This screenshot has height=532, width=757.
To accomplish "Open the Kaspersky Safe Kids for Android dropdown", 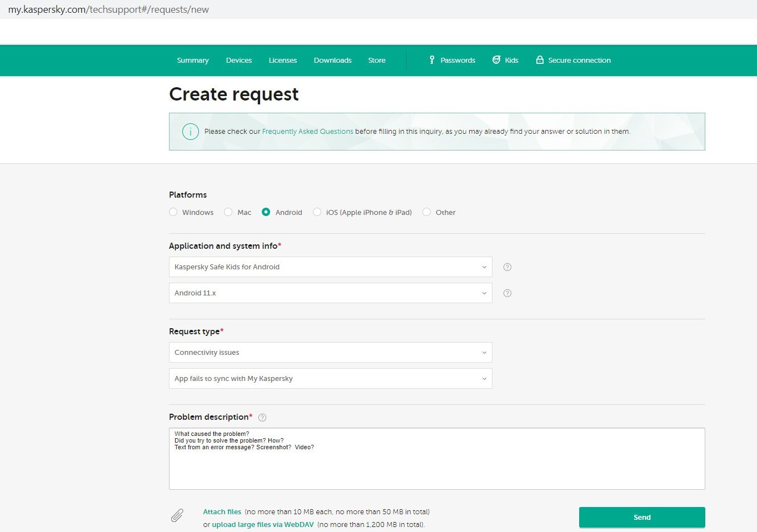I will (x=331, y=267).
